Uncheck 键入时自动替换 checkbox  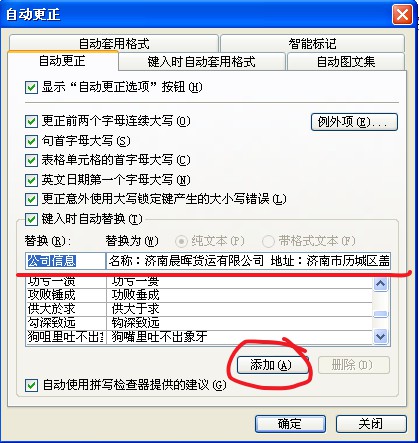[31, 219]
